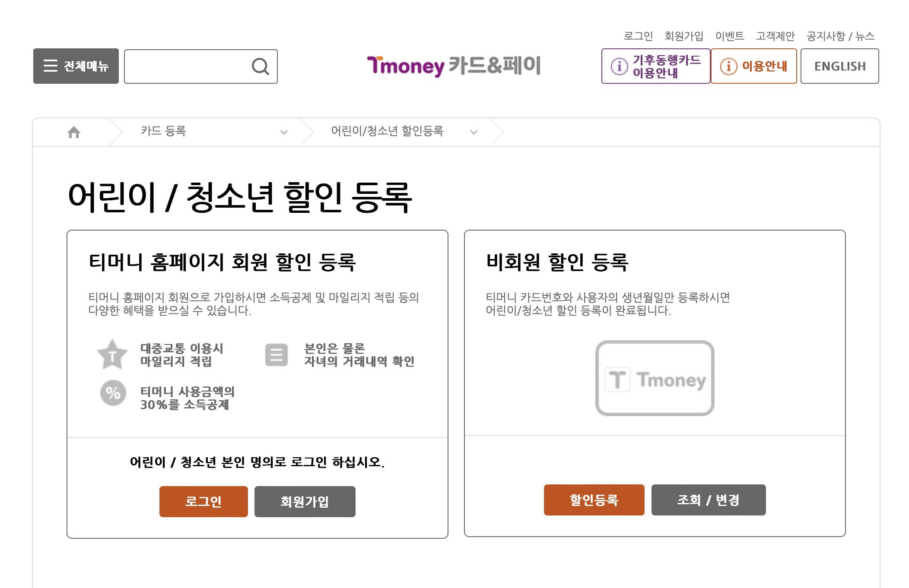Open the orange 이용안내 info guide
The height and width of the screenshot is (588, 909).
pyautogui.click(x=754, y=66)
